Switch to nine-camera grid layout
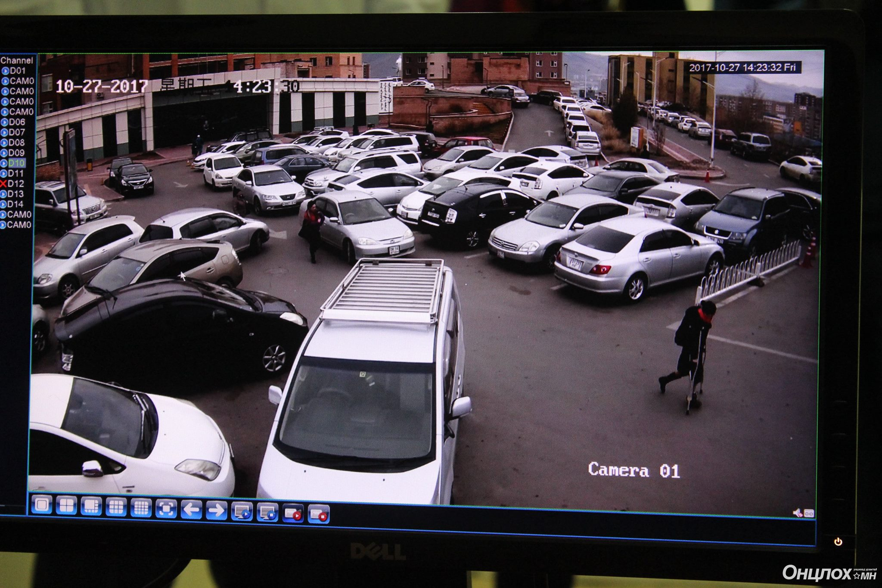 click(x=116, y=507)
